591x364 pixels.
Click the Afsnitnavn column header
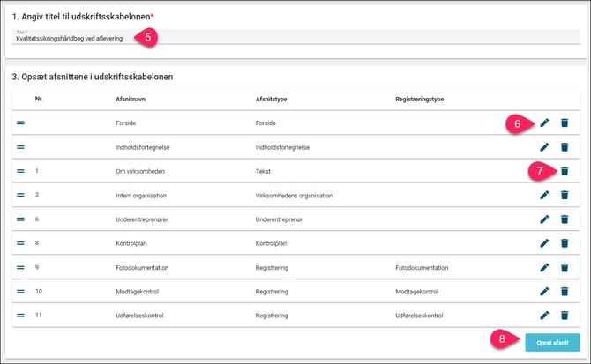[134, 99]
